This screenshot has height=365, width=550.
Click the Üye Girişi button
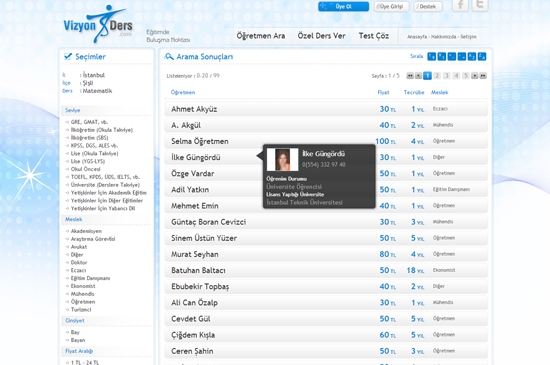[x=391, y=7]
